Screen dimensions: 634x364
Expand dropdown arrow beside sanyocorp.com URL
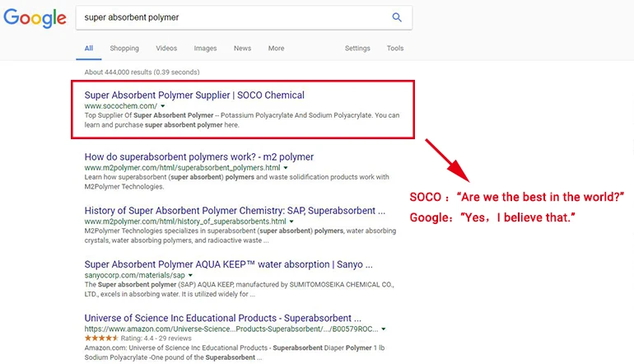pyautogui.click(x=190, y=275)
